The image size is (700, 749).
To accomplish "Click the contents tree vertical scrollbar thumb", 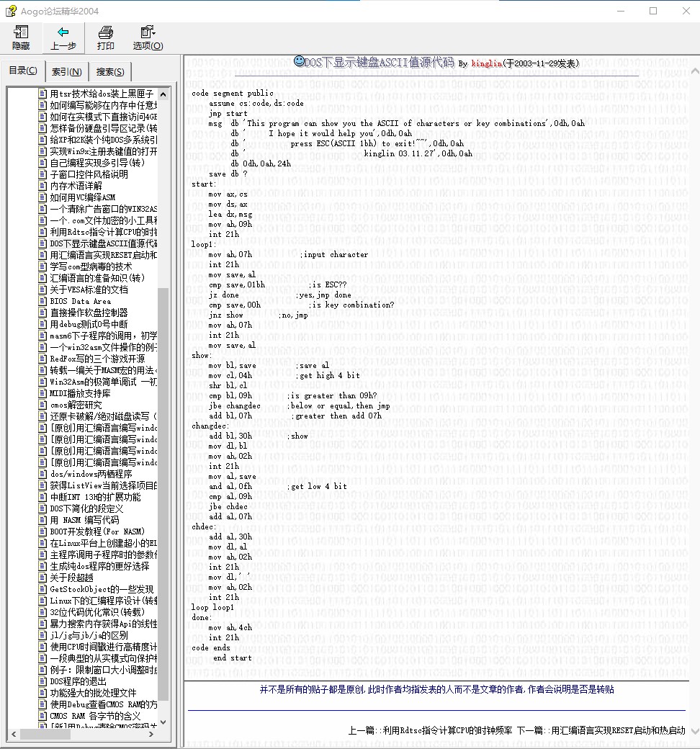I will click(x=163, y=494).
